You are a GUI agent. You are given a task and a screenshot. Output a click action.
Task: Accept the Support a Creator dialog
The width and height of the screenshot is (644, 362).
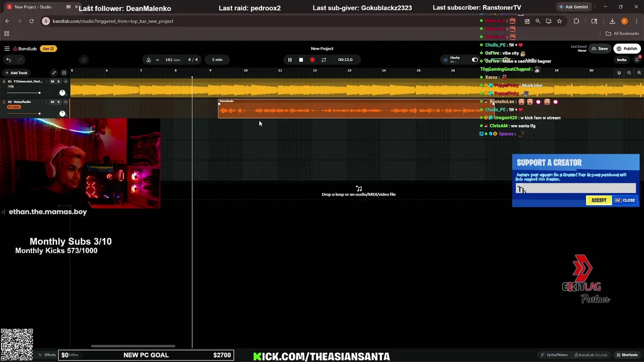(x=599, y=201)
